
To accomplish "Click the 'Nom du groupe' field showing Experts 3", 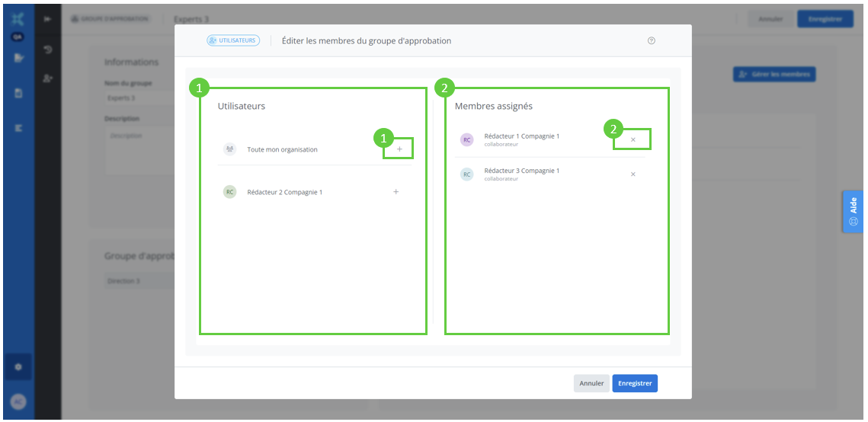I will click(137, 98).
